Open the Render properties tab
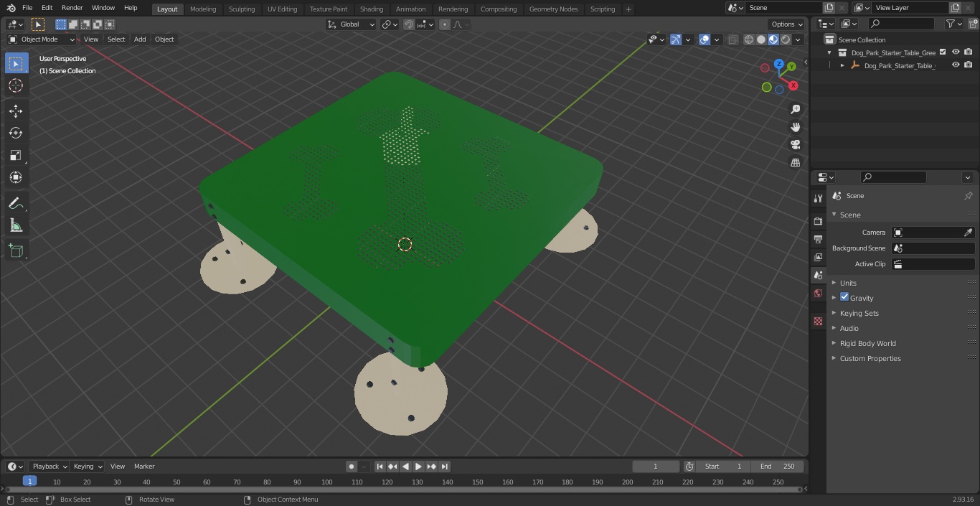 point(818,222)
